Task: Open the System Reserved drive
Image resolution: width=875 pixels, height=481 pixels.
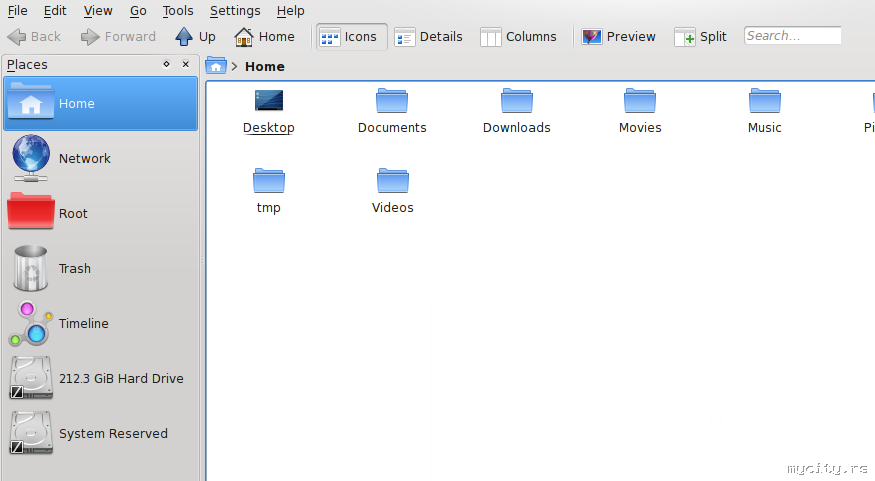Action: click(x=100, y=434)
